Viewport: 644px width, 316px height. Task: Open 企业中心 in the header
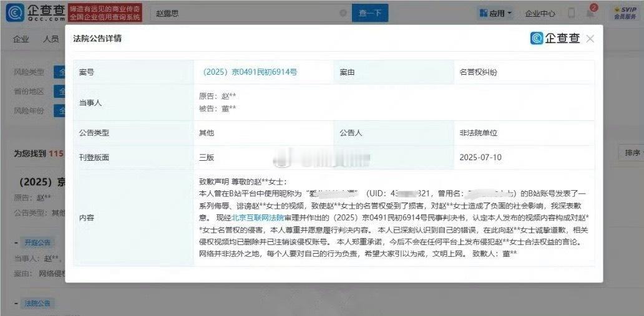(540, 14)
